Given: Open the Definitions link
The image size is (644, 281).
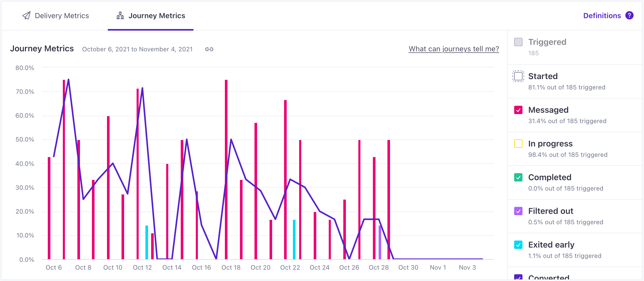Looking at the screenshot, I should pos(602,16).
